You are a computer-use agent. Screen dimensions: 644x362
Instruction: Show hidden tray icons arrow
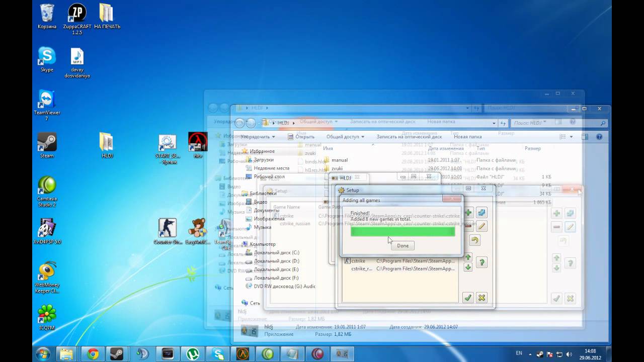pos(529,354)
